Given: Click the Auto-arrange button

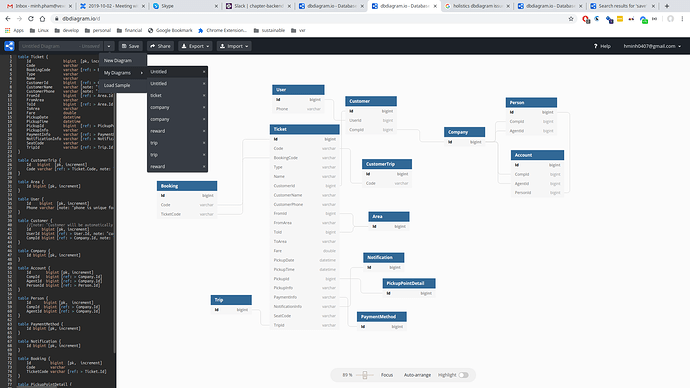Looking at the screenshot, I should [x=417, y=375].
